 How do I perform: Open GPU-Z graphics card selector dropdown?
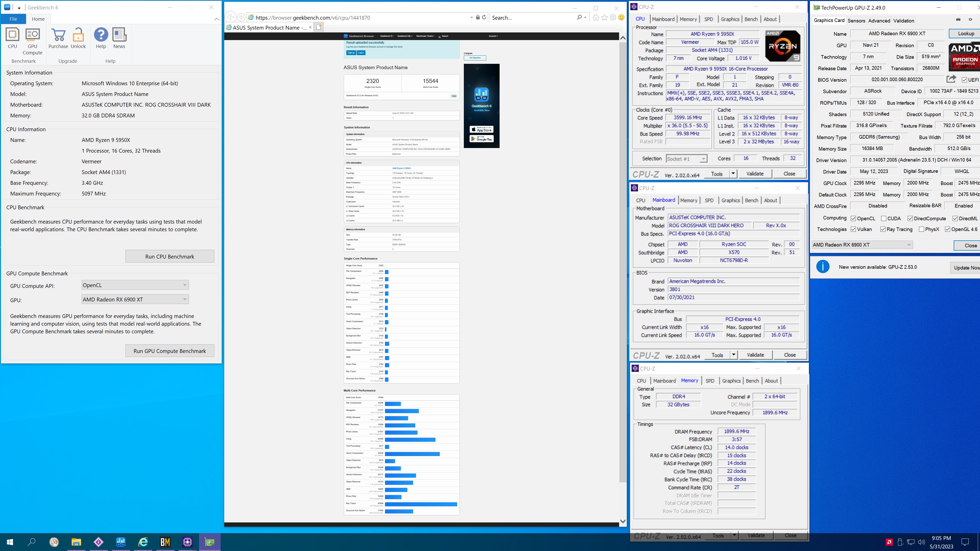[862, 244]
